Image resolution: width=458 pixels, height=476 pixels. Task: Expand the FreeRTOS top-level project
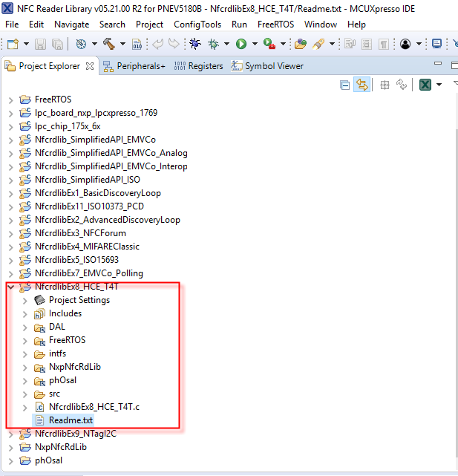pos(11,100)
